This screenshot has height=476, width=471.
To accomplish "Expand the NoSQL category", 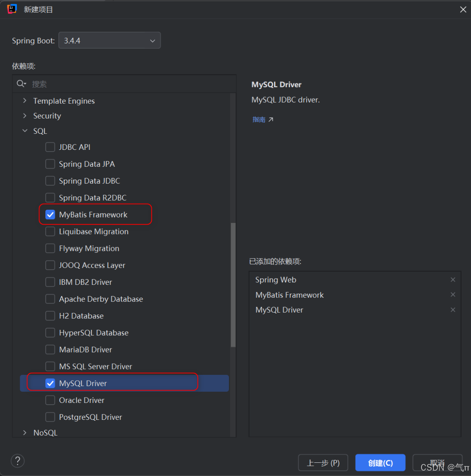I will click(x=25, y=433).
